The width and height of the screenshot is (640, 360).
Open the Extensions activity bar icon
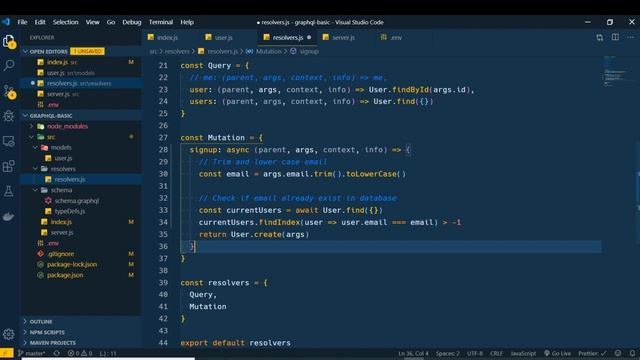(9, 166)
